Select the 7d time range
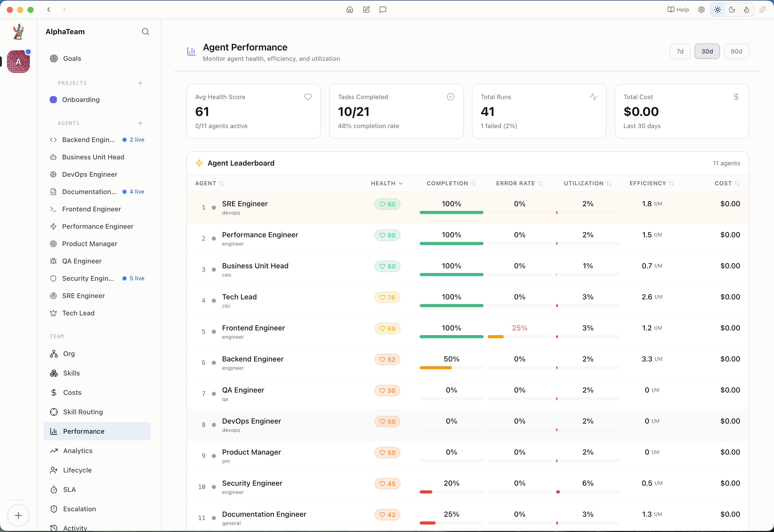This screenshot has height=532, width=774. (680, 51)
